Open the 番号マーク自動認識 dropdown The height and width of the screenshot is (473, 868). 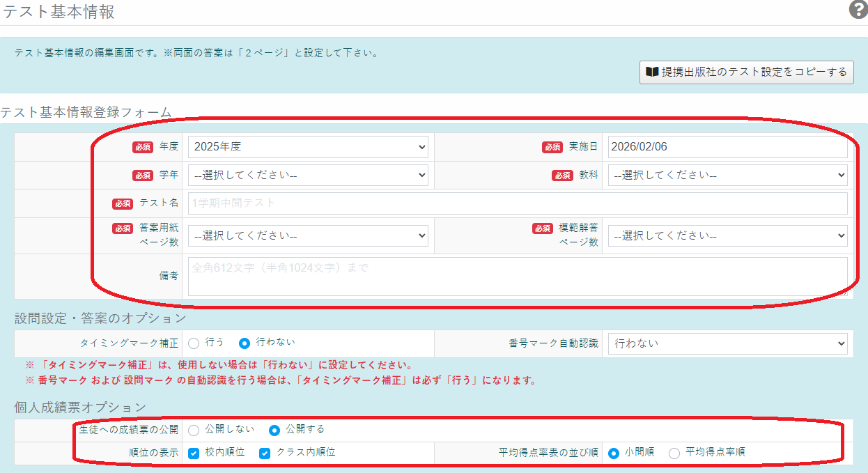coord(727,343)
